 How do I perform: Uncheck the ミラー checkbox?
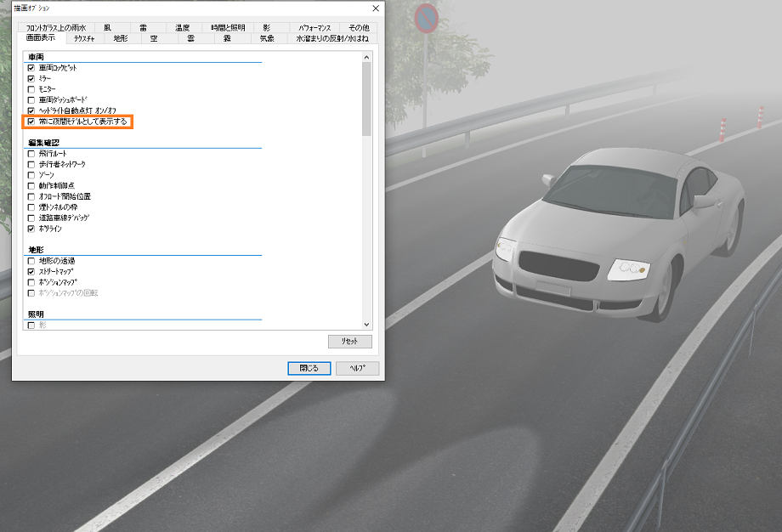31,79
